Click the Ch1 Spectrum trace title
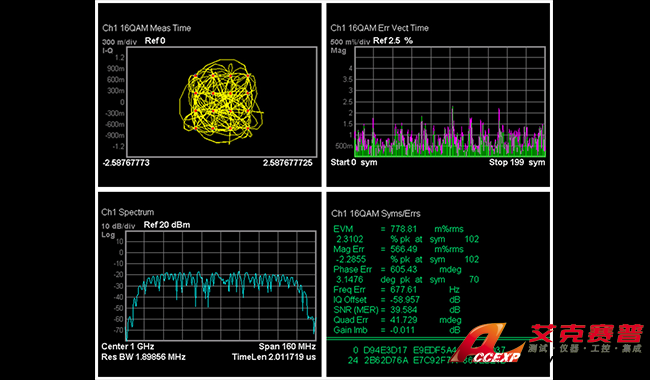This screenshot has height=380, width=650. (128, 212)
